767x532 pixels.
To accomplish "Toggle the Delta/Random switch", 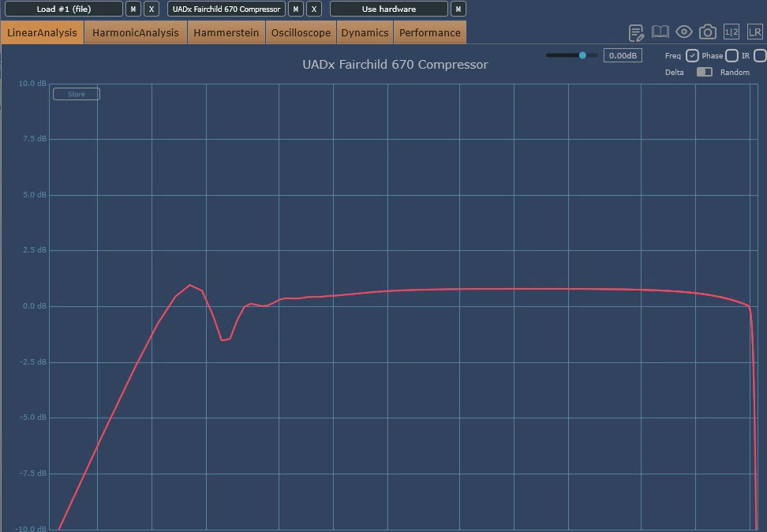I will [704, 72].
